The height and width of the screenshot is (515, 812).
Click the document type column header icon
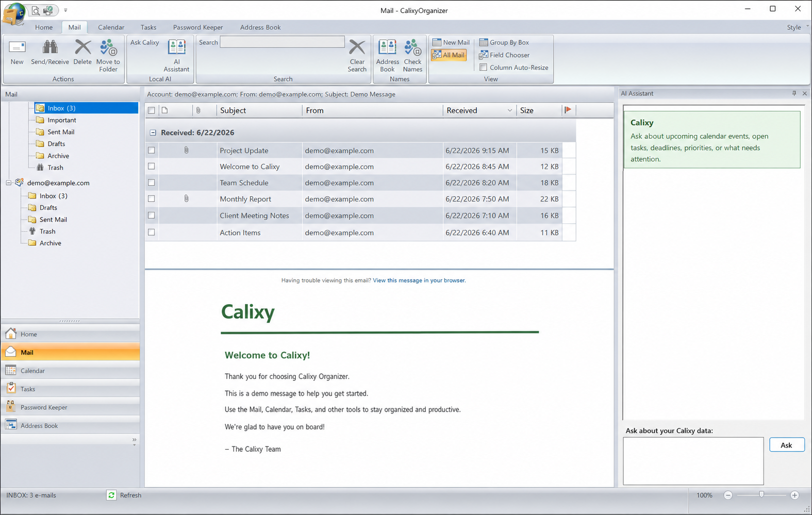(x=164, y=110)
